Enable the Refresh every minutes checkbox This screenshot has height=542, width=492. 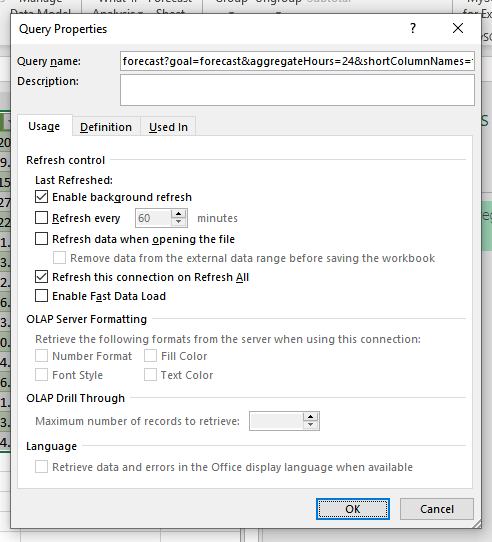(x=41, y=218)
